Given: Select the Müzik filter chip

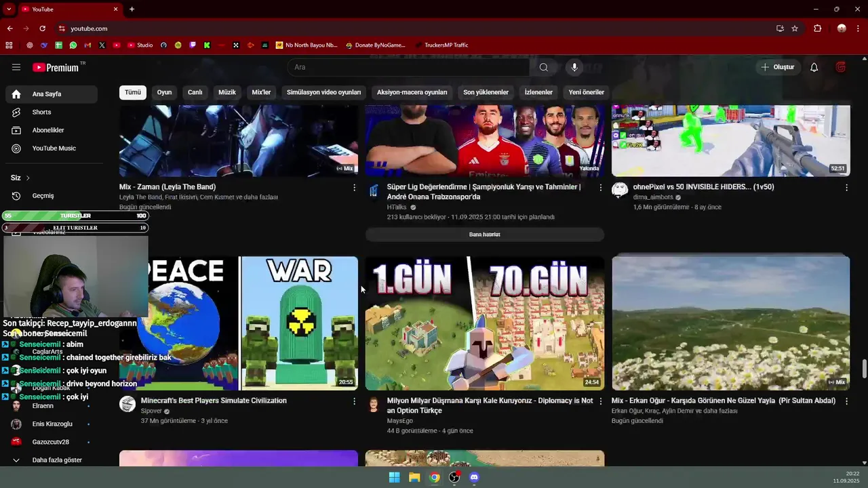Looking at the screenshot, I should pos(227,92).
